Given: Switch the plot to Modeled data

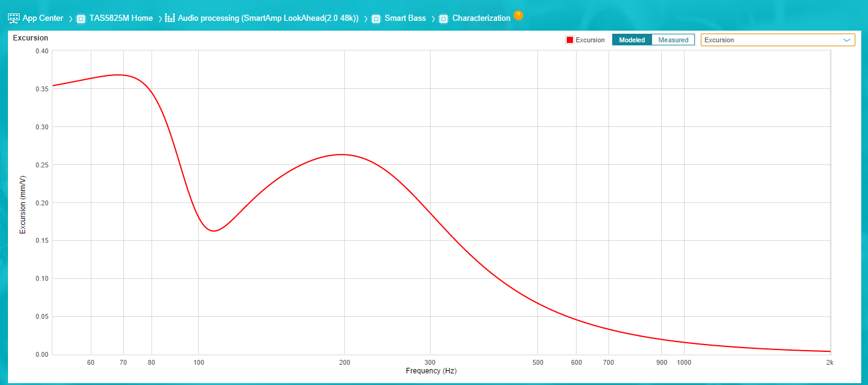Looking at the screenshot, I should pos(632,40).
